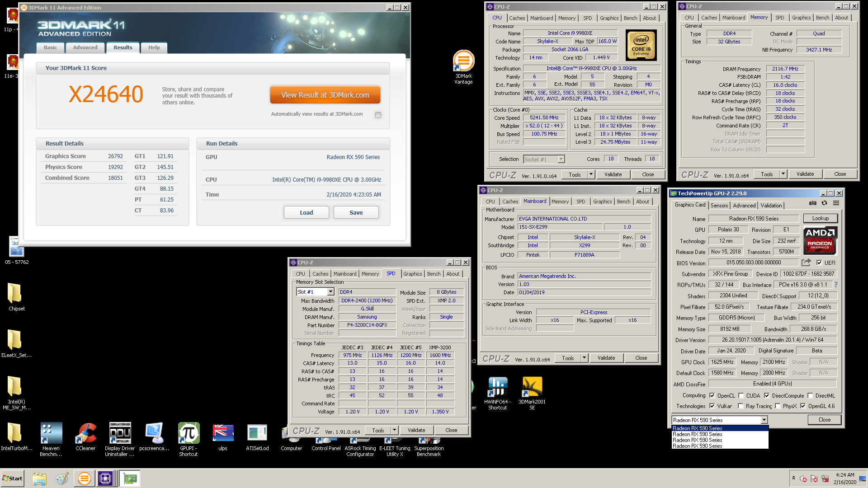This screenshot has height=488, width=868.
Task: Open the ulps desktop icon
Action: tap(223, 437)
